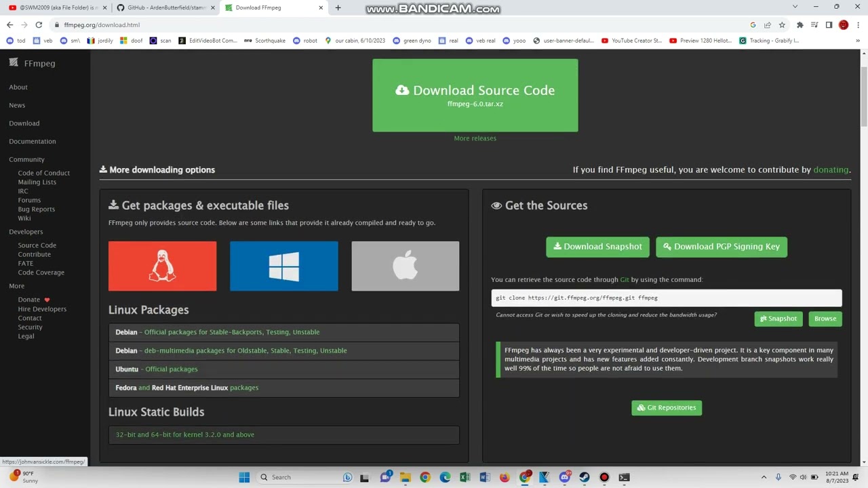Screen dimensions: 868x488
Task: Click the site info icon beside the URL
Action: pyautogui.click(x=57, y=25)
